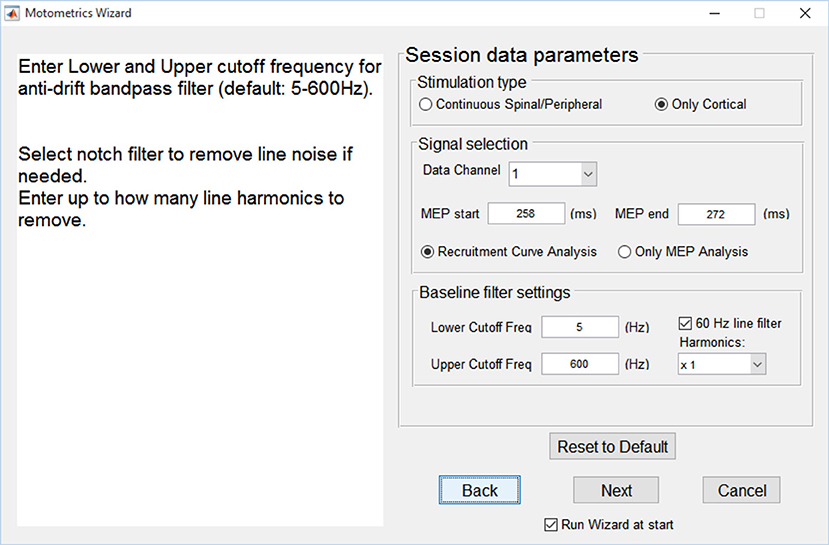Click the Lower Cutoff Freq field
Screen dimensions: 829x545
click(x=580, y=327)
